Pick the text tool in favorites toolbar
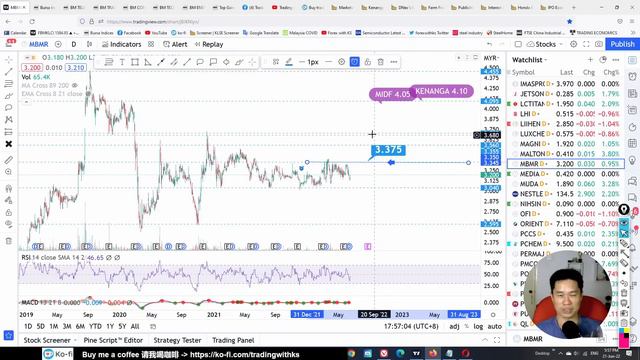This screenshot has width=640, height=360. 122,62
